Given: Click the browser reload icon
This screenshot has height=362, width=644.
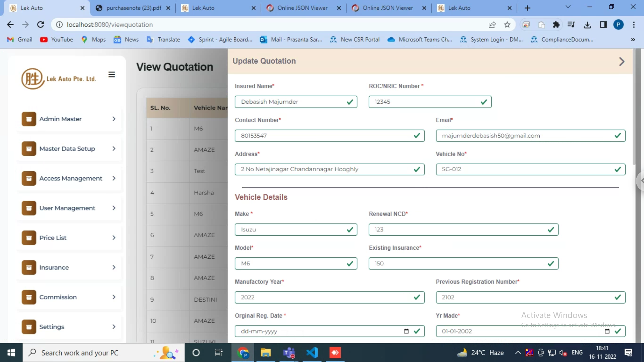Looking at the screenshot, I should (41, 24).
